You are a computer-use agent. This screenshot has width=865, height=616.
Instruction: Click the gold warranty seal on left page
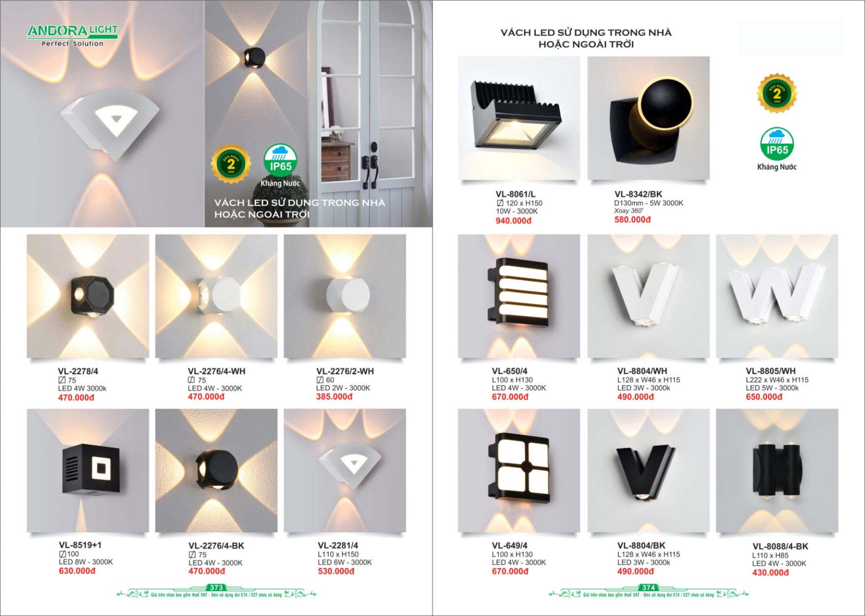click(x=231, y=164)
